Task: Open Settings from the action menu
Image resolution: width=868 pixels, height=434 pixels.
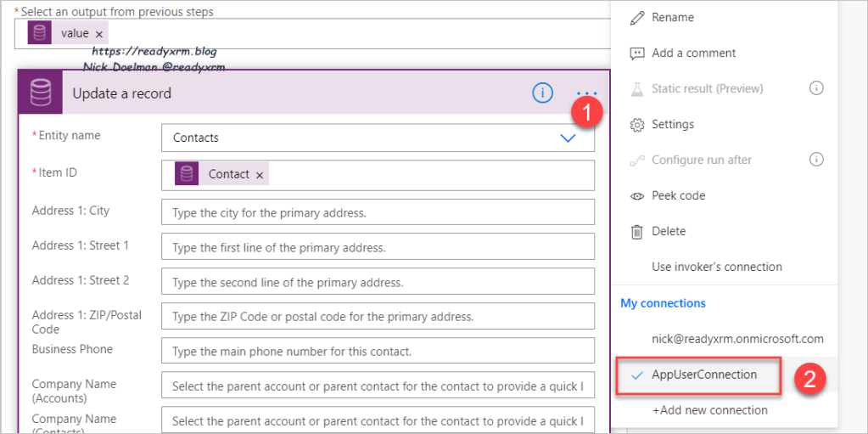Action: point(672,124)
